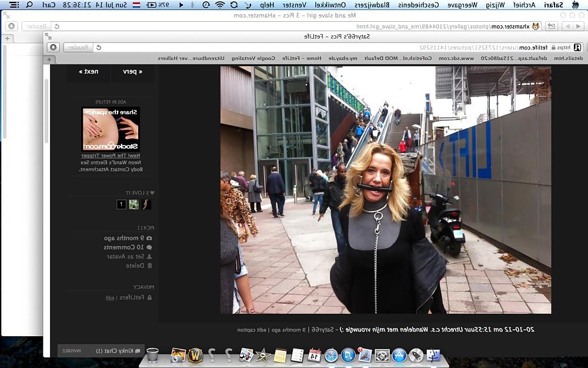Open the App Store from the Dock
Screen dimensions: 588x368
coord(399,355)
